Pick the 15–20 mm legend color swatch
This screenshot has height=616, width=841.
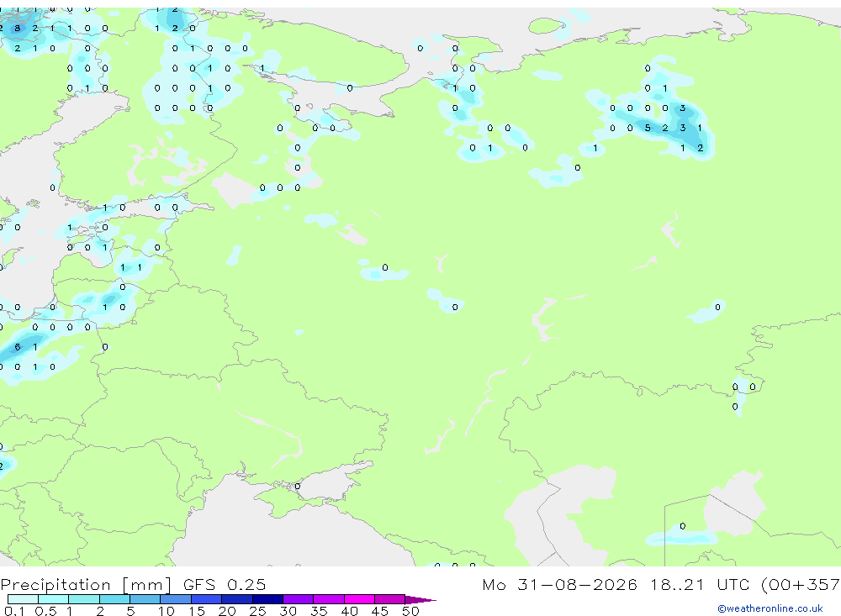206,599
